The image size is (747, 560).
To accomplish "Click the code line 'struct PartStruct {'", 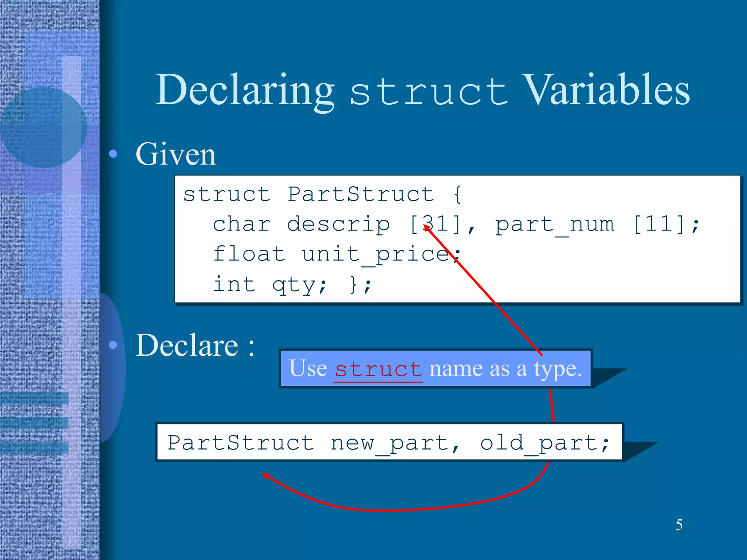I will 322,194.
